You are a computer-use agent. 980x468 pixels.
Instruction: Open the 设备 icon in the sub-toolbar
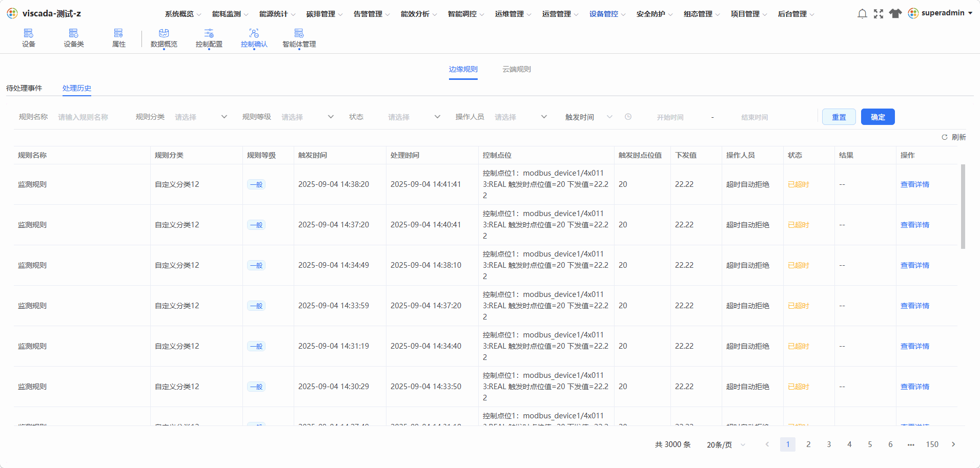(29, 33)
